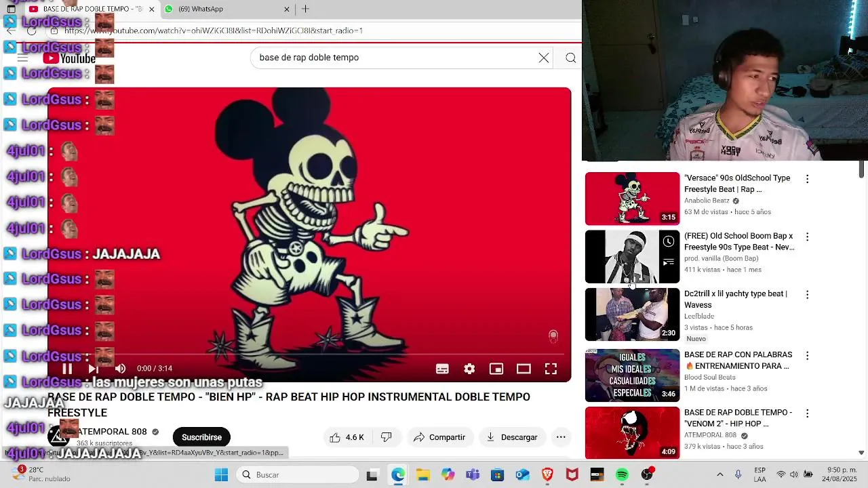This screenshot has height=488, width=868.
Task: Open more actions menu below the video
Action: [561, 437]
